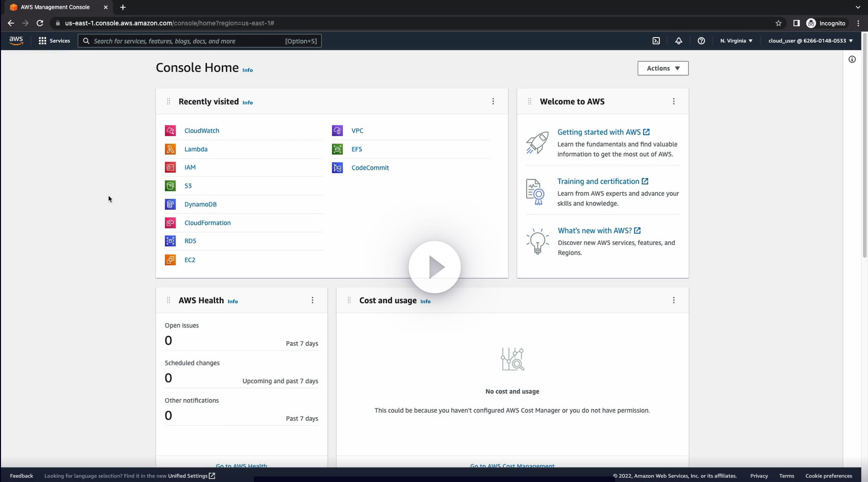Select the AWS Management Console tab
The height and width of the screenshot is (482, 868).
[59, 7]
